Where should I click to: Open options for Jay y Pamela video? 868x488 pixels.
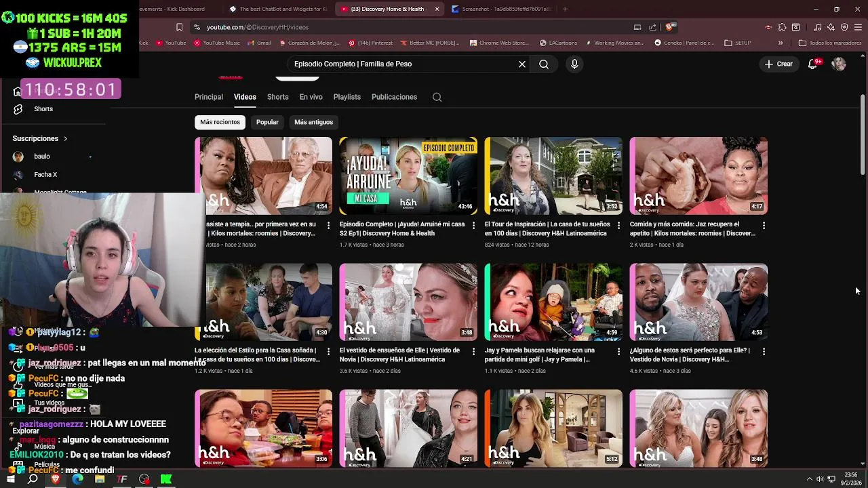tap(618, 351)
